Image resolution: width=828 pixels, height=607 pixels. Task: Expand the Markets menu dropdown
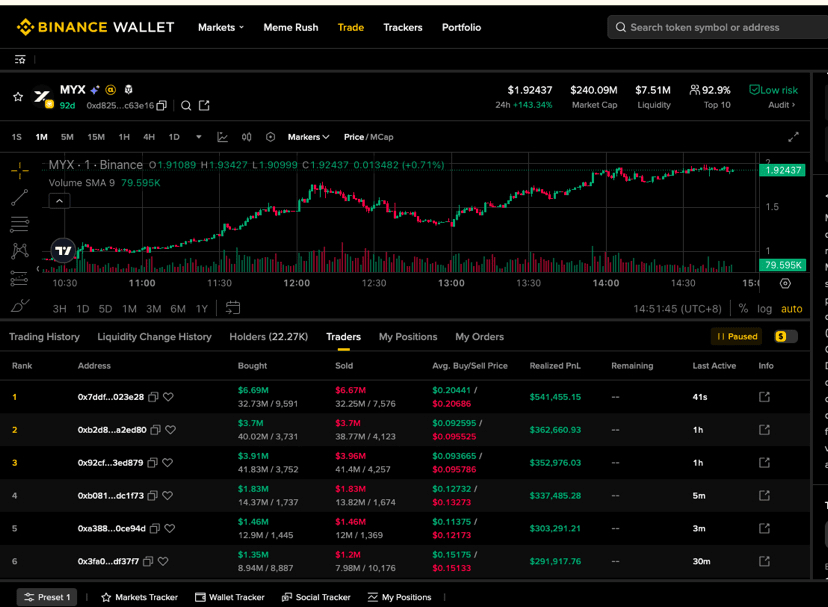click(221, 27)
